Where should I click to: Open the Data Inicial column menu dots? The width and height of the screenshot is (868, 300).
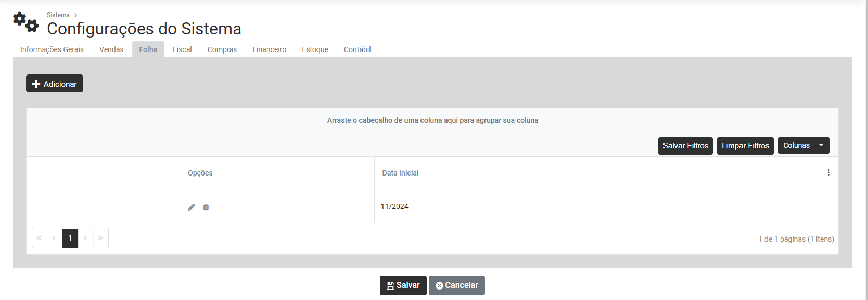[x=829, y=172]
